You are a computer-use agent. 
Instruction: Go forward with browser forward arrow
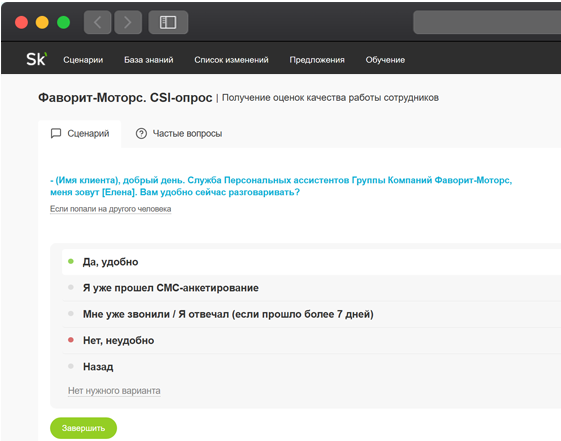128,22
